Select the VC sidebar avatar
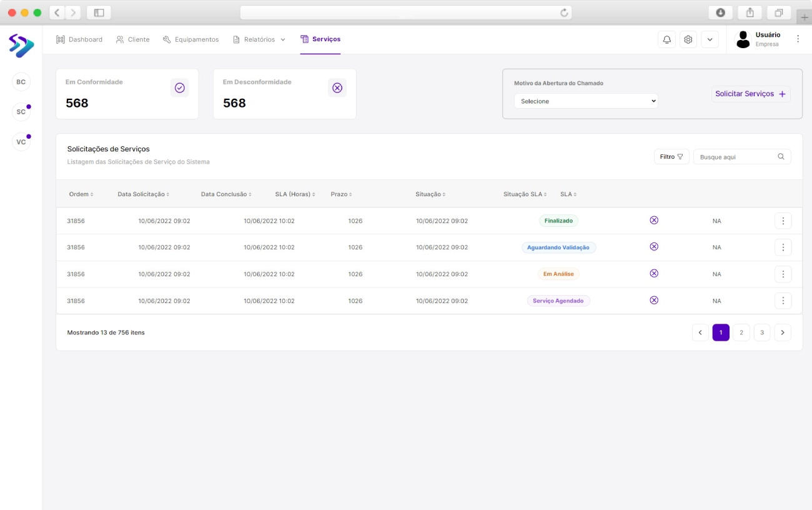 coord(21,142)
